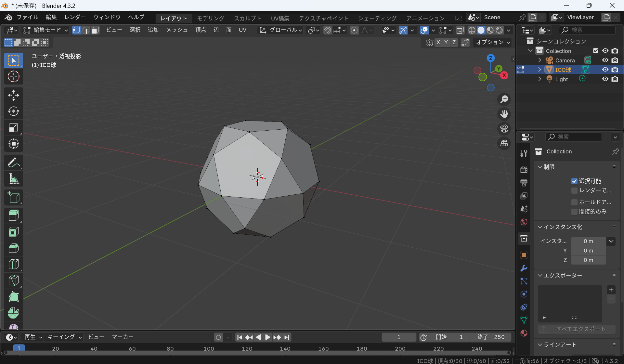Open the Modifiers wrench properties tab

pyautogui.click(x=524, y=268)
